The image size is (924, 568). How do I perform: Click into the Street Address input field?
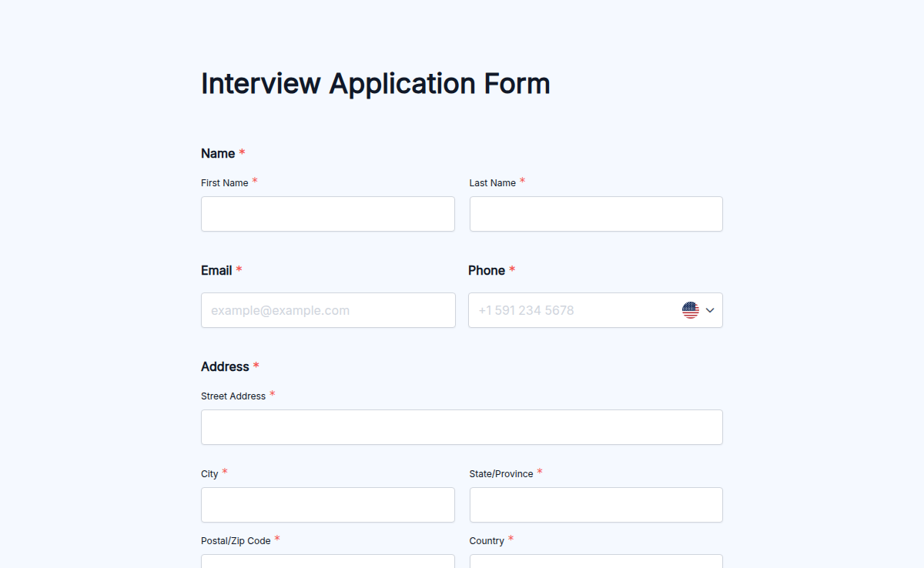461,427
